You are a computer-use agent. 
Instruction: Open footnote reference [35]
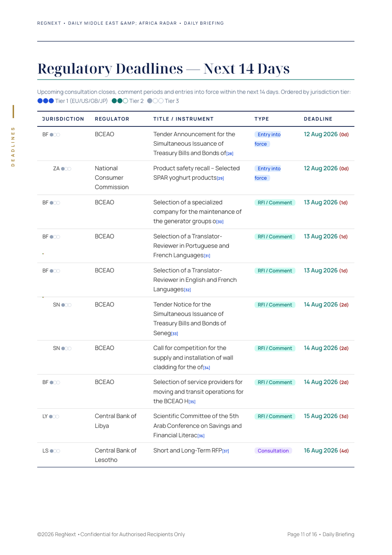click(192, 402)
